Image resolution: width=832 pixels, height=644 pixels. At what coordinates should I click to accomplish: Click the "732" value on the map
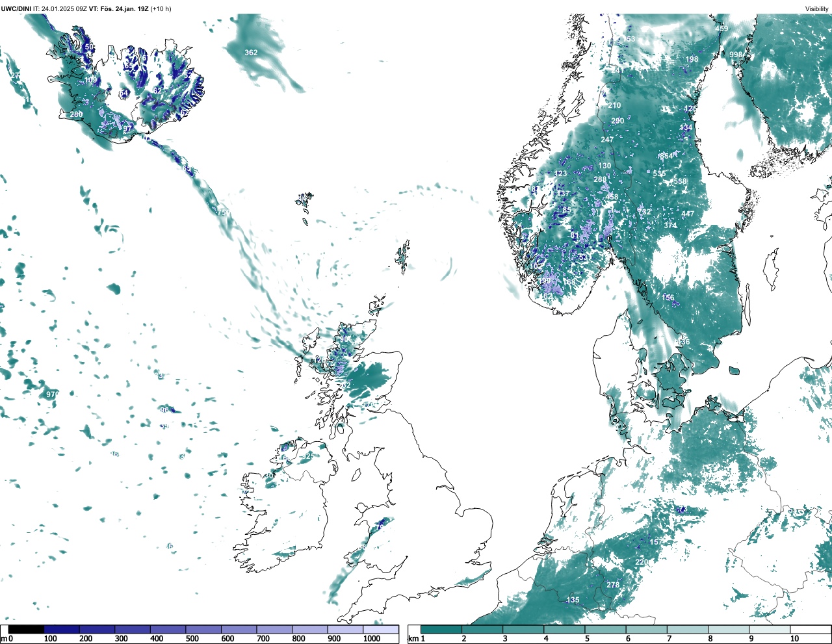click(x=644, y=212)
